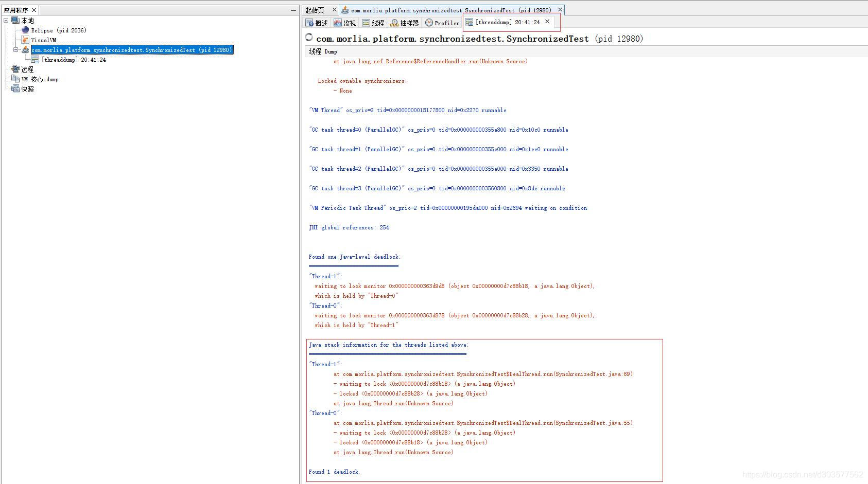This screenshot has height=484, width=868.
Task: Minimize the 应用程序 panel
Action: coord(293,10)
